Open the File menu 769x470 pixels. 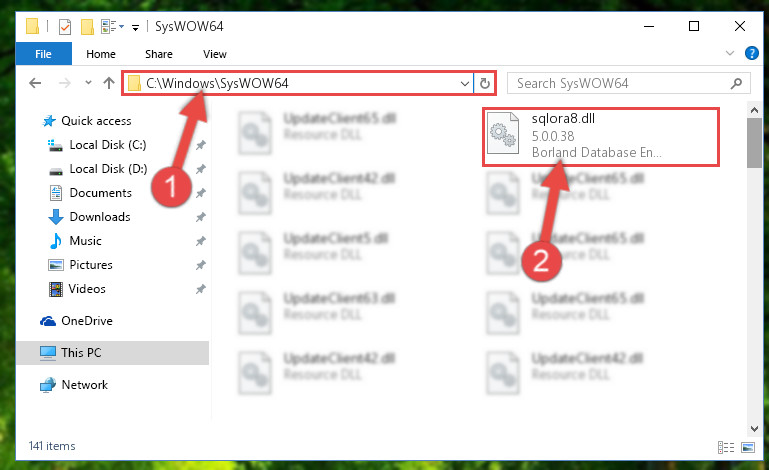coord(43,53)
